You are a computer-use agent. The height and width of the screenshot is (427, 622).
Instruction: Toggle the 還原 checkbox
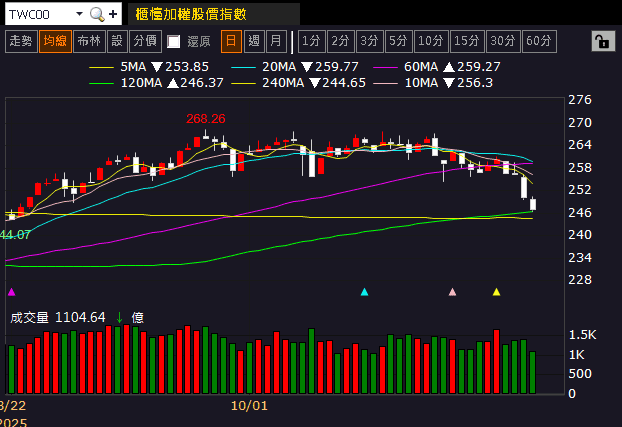[x=174, y=41]
